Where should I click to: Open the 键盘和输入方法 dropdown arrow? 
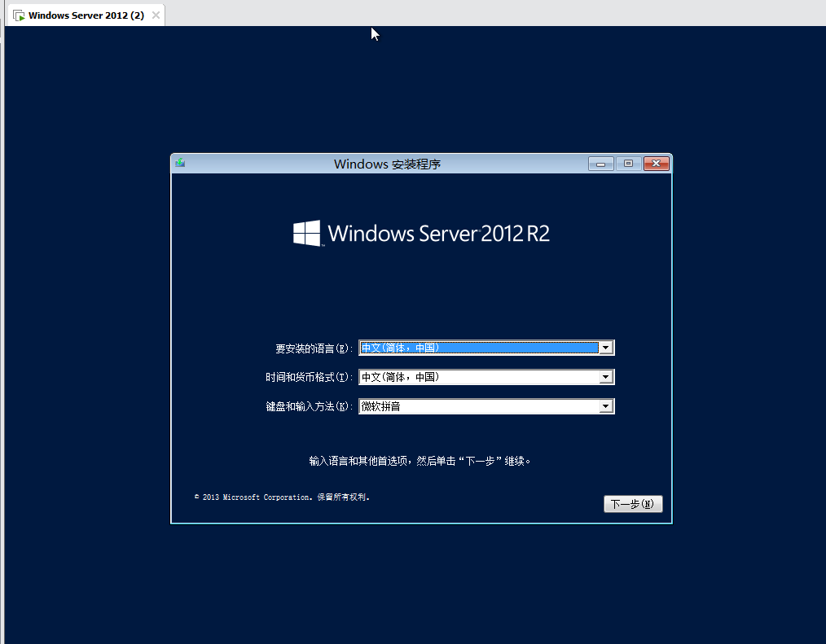(x=605, y=406)
